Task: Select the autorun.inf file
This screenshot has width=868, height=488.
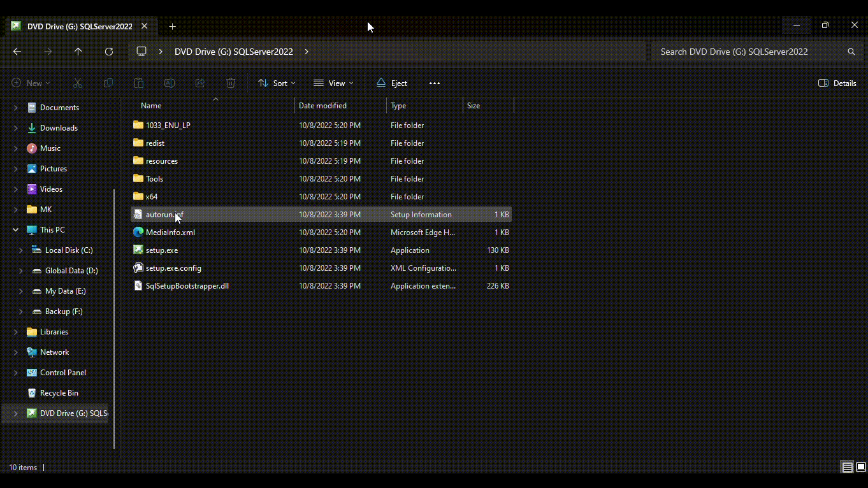Action: (321, 214)
